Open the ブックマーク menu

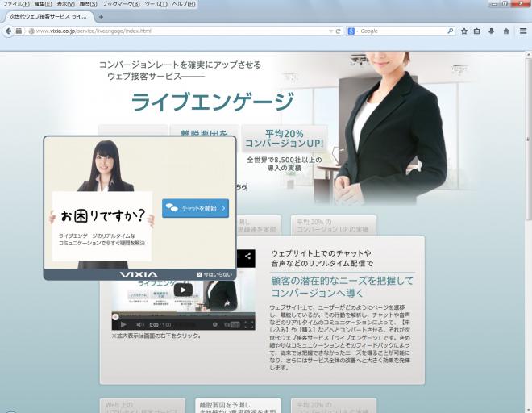click(x=121, y=4)
